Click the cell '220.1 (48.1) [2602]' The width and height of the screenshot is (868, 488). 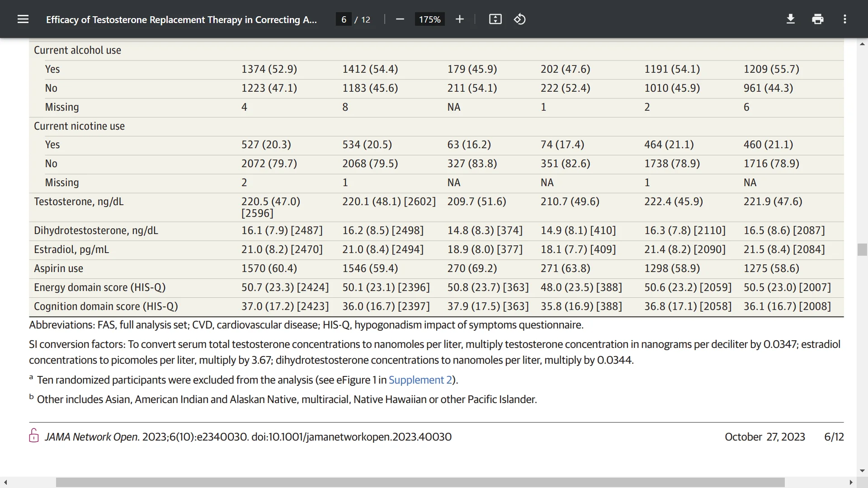(389, 202)
